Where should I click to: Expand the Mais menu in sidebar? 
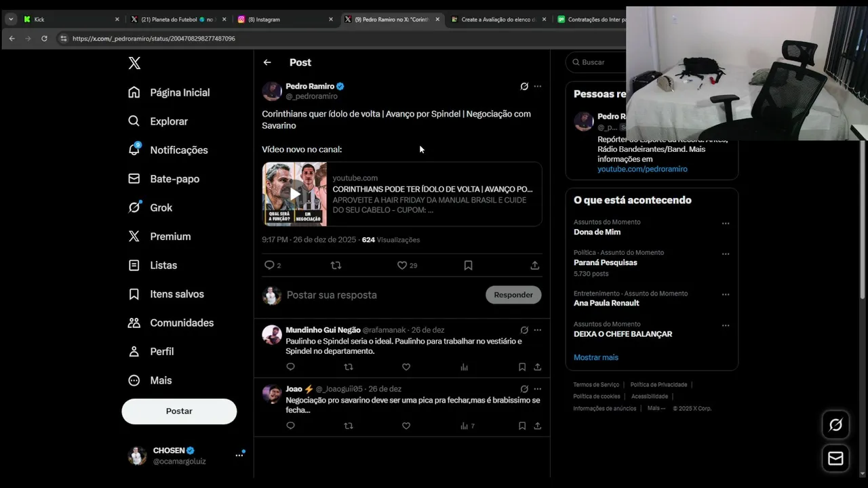click(x=151, y=380)
